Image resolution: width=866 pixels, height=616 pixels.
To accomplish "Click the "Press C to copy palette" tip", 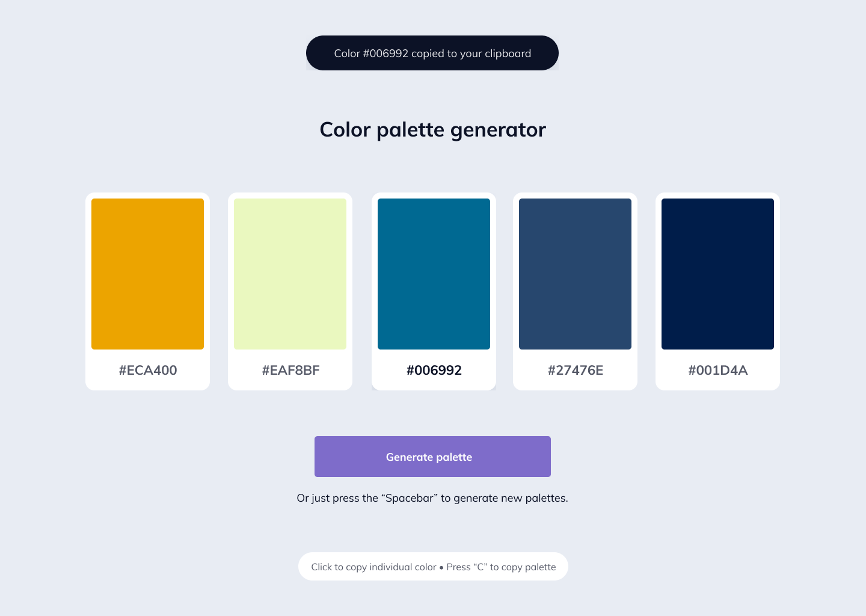I will point(501,567).
